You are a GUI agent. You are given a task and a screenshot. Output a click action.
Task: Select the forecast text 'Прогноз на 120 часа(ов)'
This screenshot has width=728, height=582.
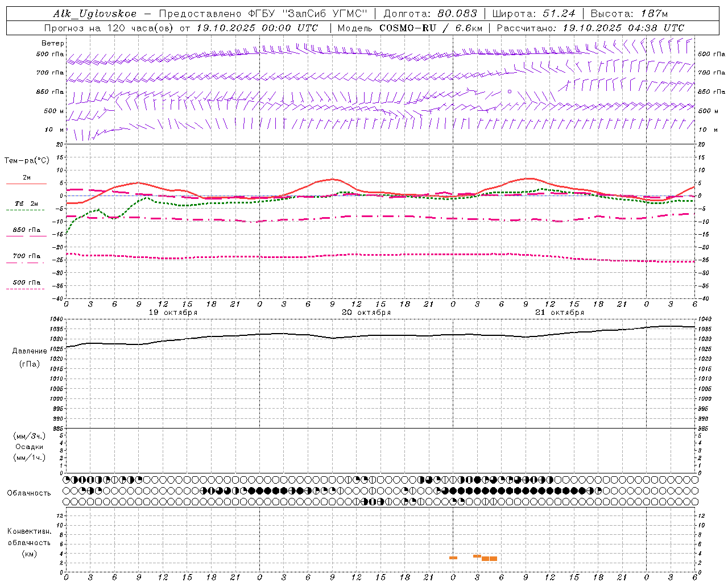109,28
